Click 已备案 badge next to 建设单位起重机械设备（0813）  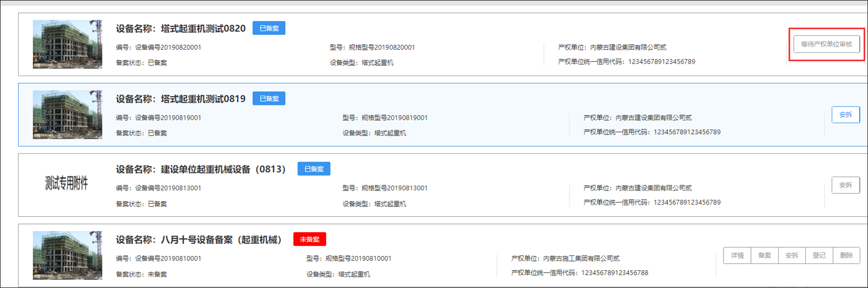[x=313, y=169]
